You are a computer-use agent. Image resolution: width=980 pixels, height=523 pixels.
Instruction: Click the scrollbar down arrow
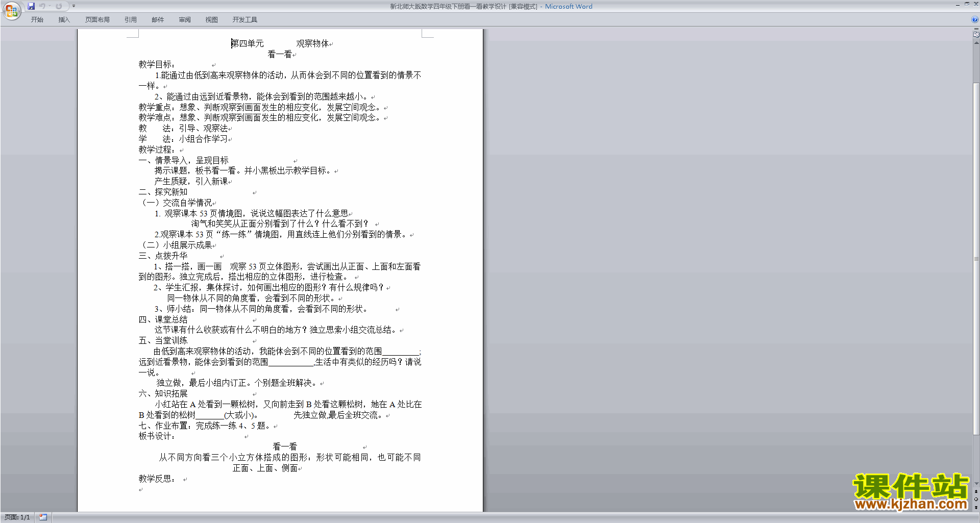pos(976,484)
